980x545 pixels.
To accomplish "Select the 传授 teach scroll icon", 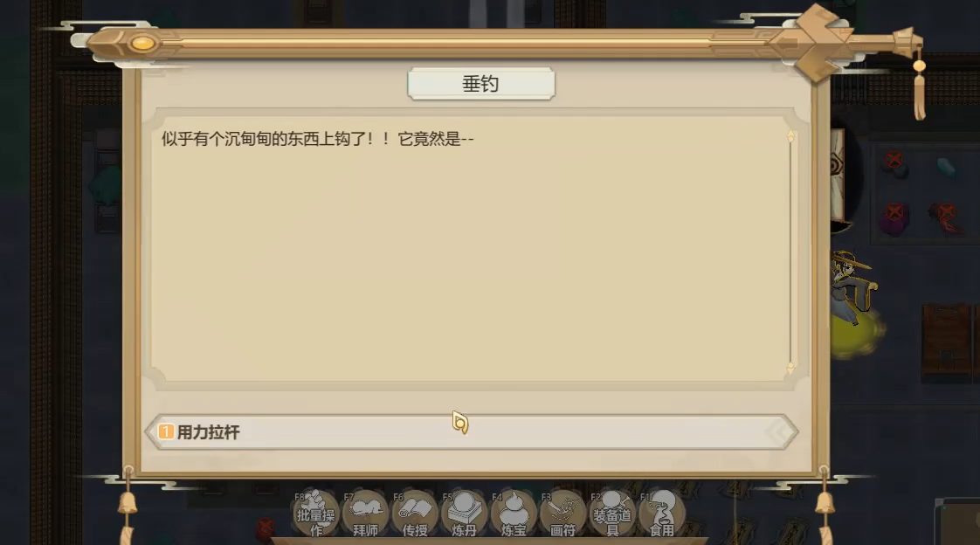I will point(414,514).
